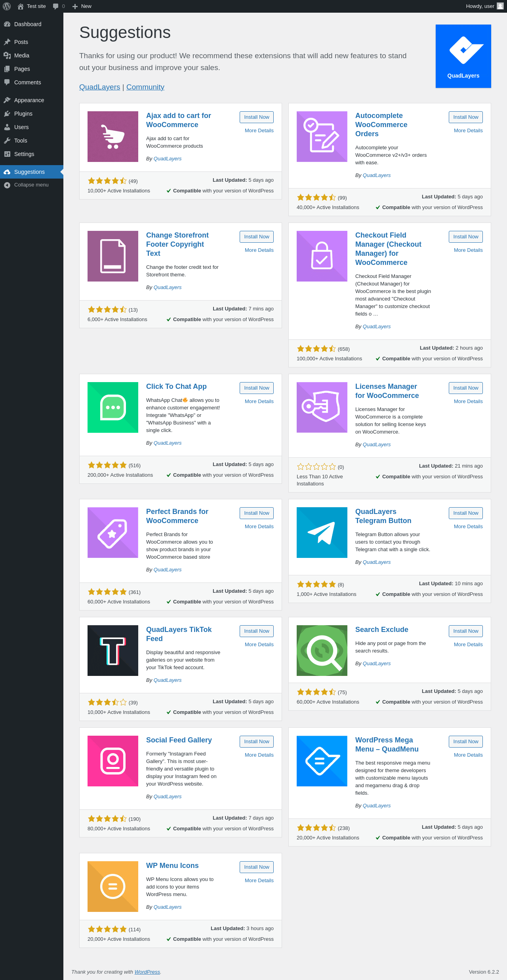Install Change Storefront Footer Copyright Text
The image size is (507, 980).
click(x=257, y=237)
